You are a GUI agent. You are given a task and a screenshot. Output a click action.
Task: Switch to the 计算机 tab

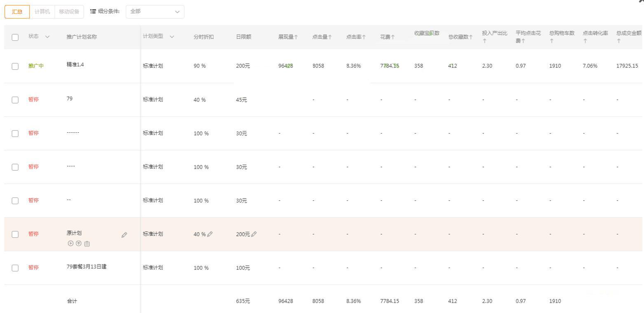pyautogui.click(x=42, y=12)
